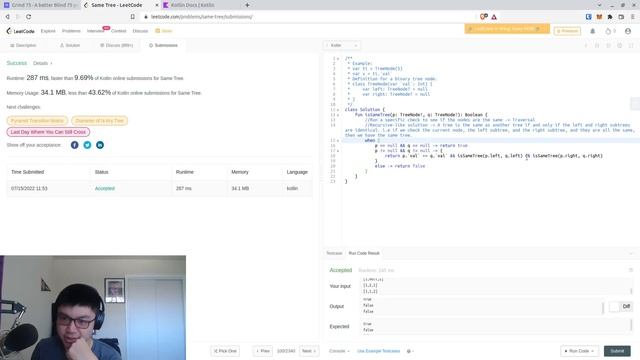
Task: Switch to the Discuss (999+) tab
Action: [x=117, y=45]
